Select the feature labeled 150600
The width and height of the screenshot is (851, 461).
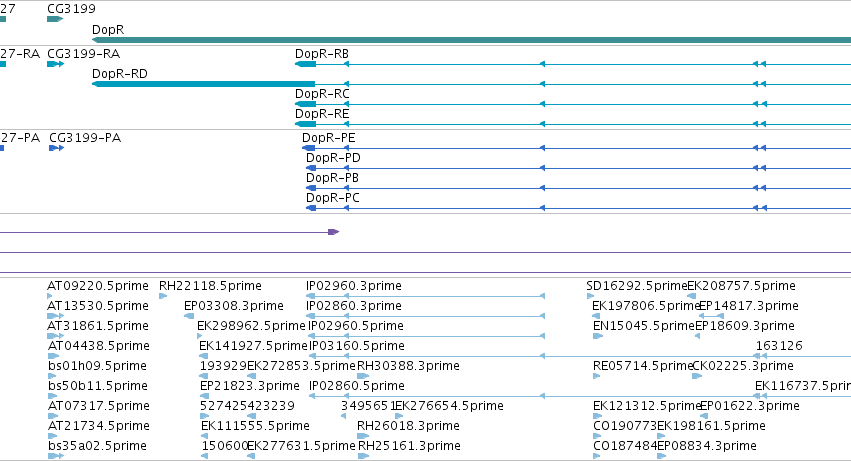tap(224, 446)
